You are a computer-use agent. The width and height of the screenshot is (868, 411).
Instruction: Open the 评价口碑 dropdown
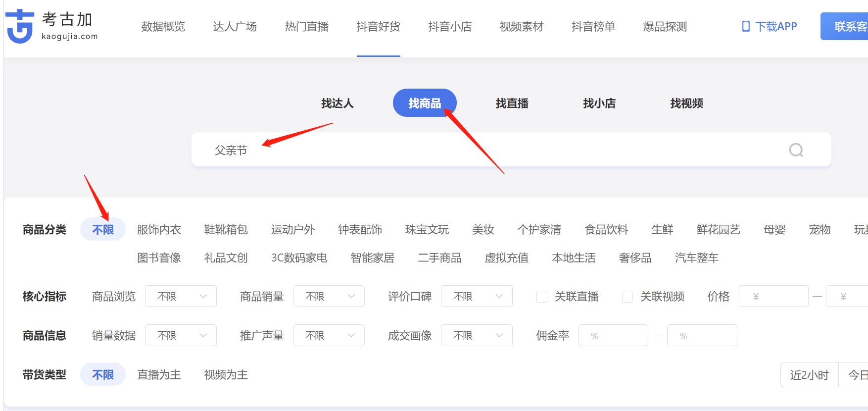pos(477,296)
